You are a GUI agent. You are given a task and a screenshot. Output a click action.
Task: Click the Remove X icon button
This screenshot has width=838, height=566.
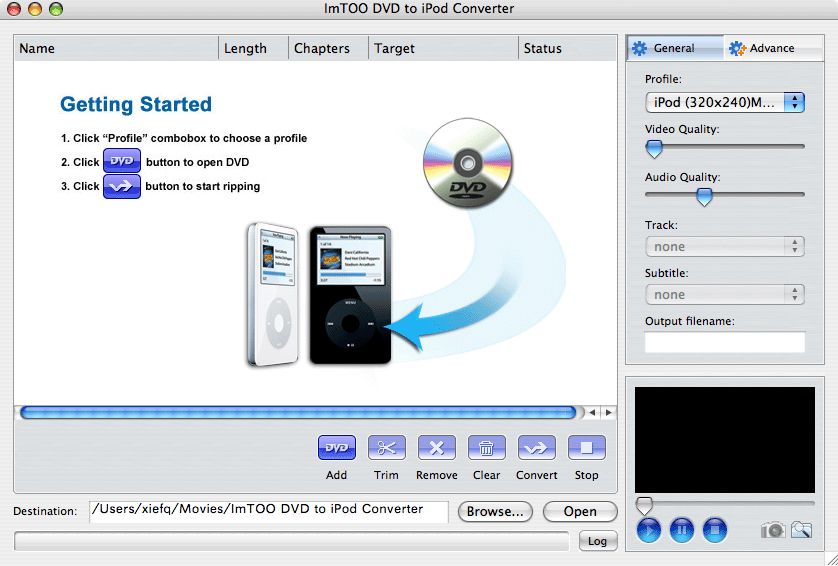click(437, 447)
